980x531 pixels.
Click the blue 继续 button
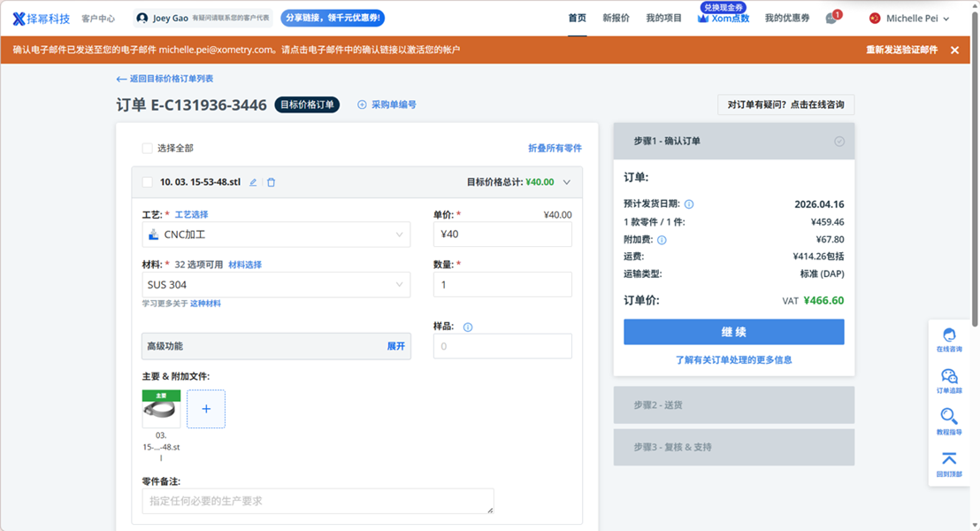[x=733, y=332]
